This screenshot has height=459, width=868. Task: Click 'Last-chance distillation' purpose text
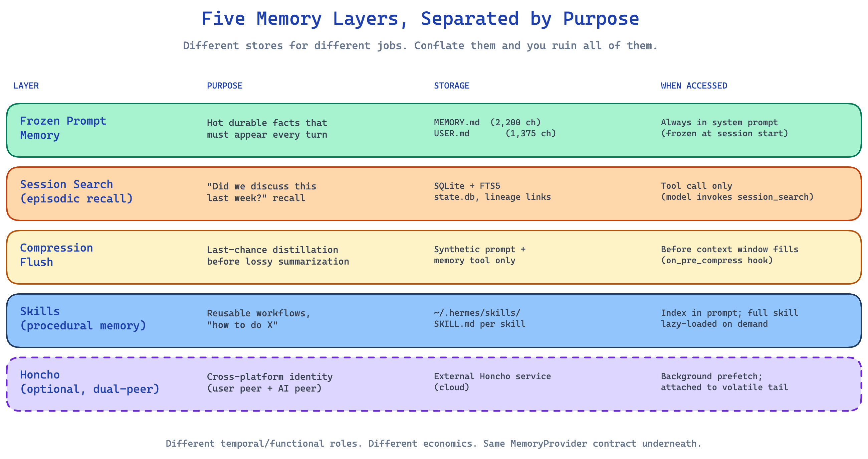pyautogui.click(x=272, y=250)
